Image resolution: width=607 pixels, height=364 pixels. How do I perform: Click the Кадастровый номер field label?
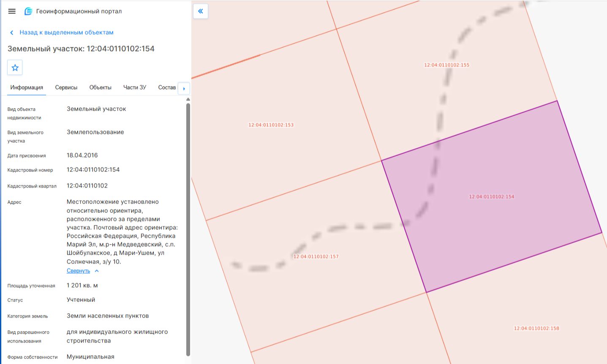coord(30,170)
